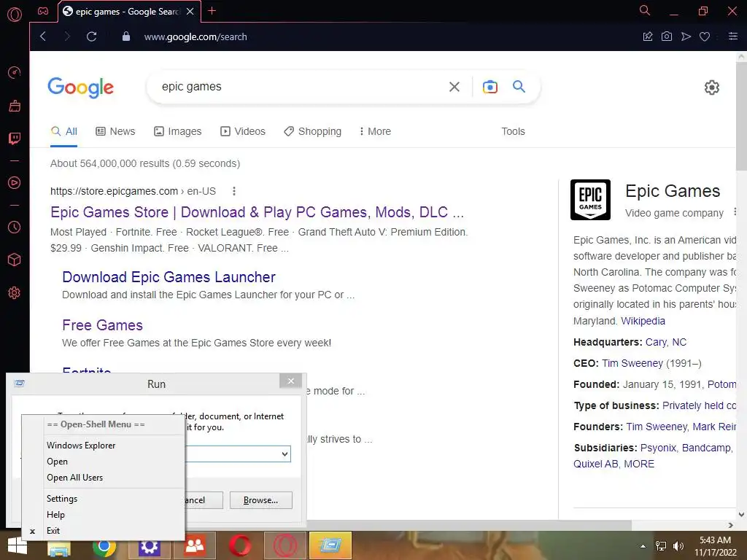Open GX Cleaner icon in sidebar

click(15, 106)
